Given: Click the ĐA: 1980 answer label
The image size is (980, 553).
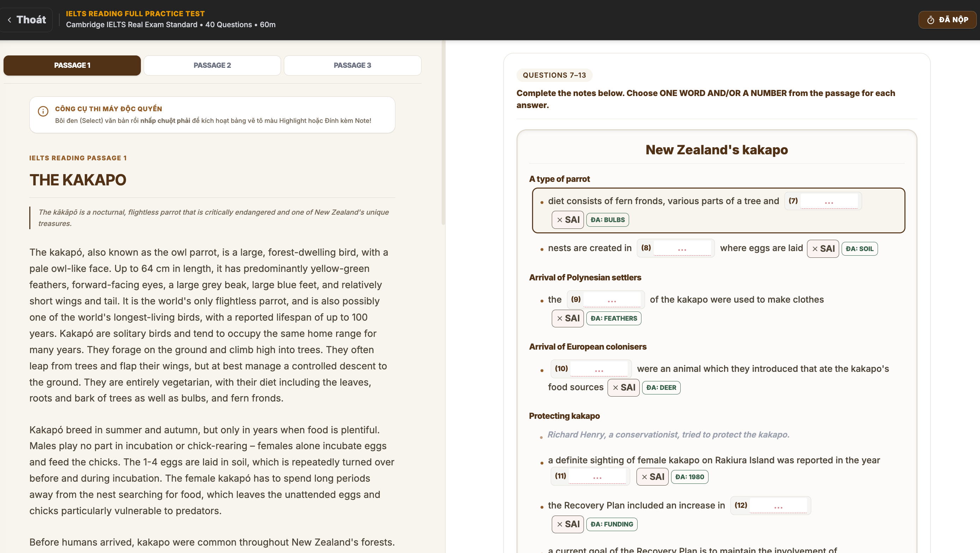Looking at the screenshot, I should point(689,477).
